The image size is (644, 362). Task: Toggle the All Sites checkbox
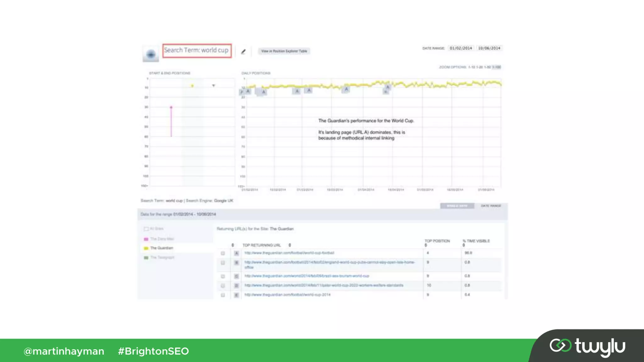pyautogui.click(x=146, y=229)
